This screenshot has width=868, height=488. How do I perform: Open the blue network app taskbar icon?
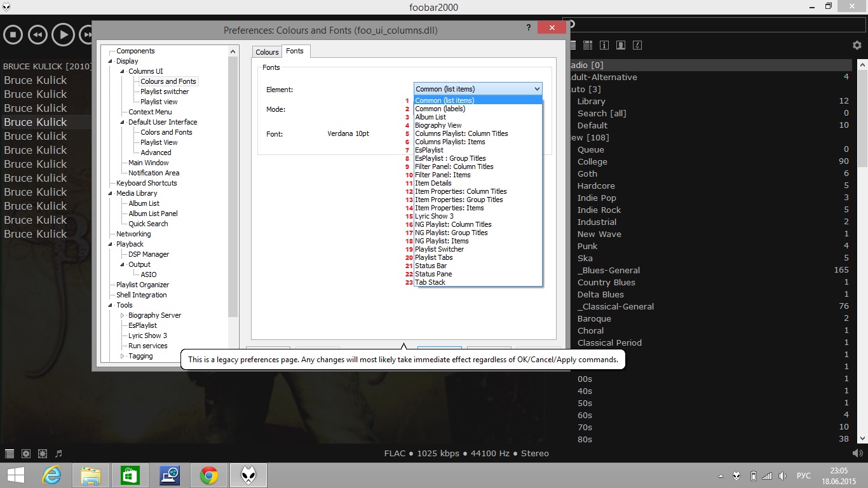pos(170,475)
